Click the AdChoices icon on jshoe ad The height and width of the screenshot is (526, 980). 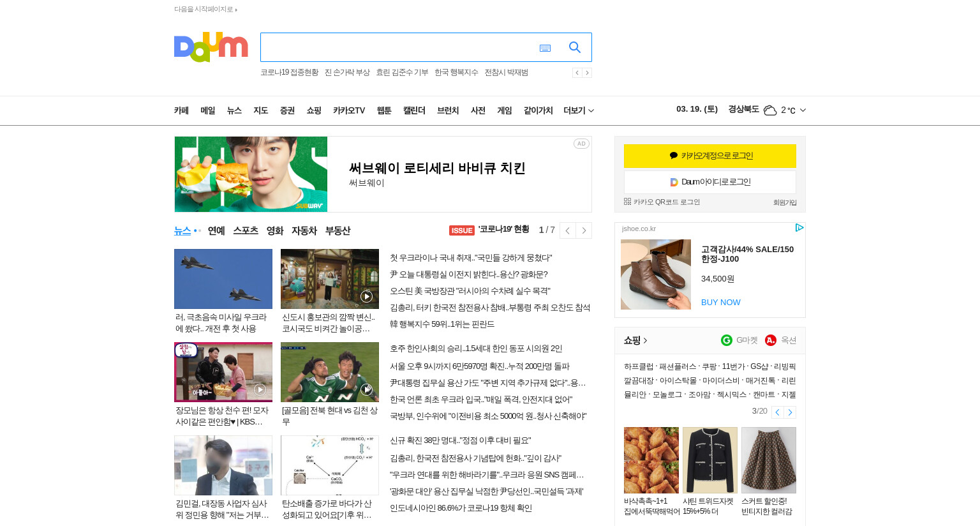(799, 228)
